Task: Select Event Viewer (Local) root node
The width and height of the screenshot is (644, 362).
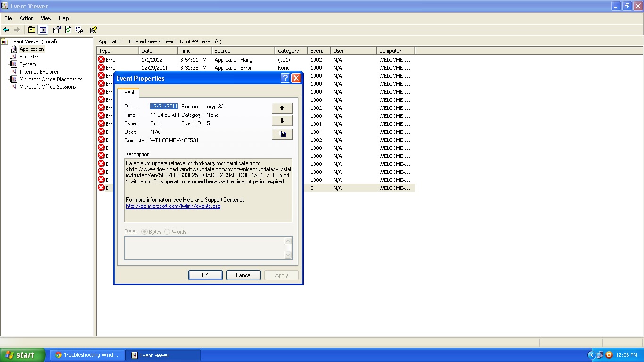Action: tap(33, 41)
